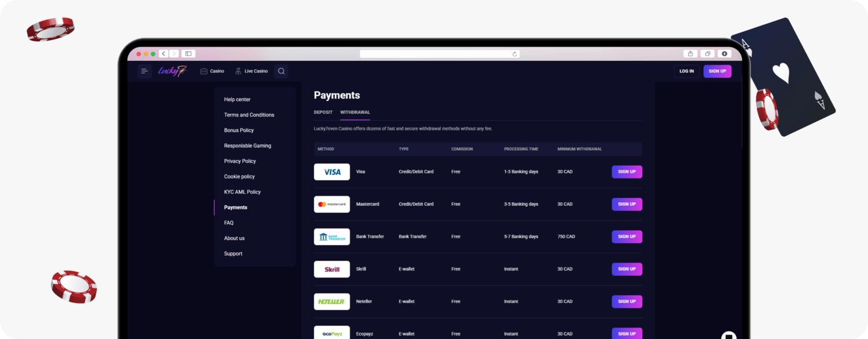Switch to the Withdrawal tab
Image resolution: width=868 pixels, height=339 pixels.
(355, 112)
